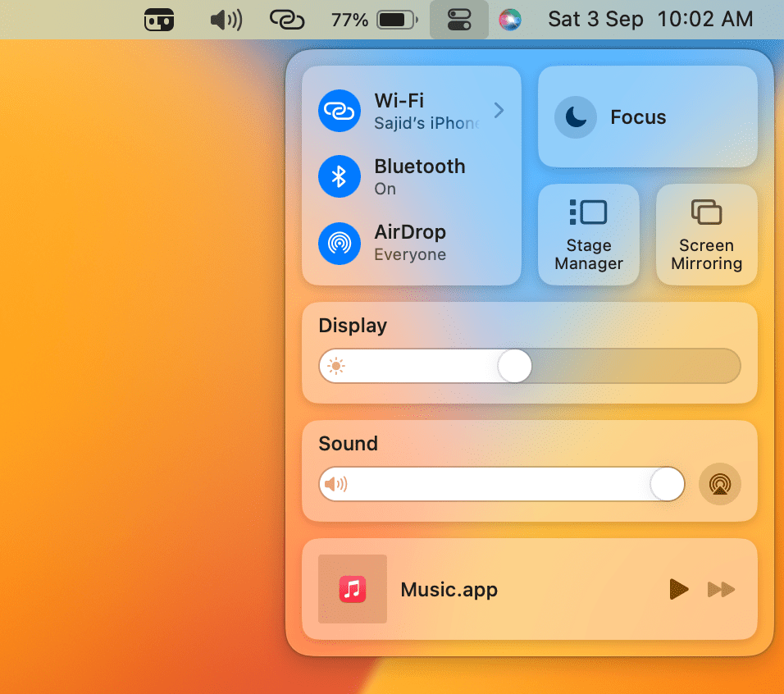The height and width of the screenshot is (694, 784).
Task: Open Siri from the menu bar
Action: pos(510,20)
